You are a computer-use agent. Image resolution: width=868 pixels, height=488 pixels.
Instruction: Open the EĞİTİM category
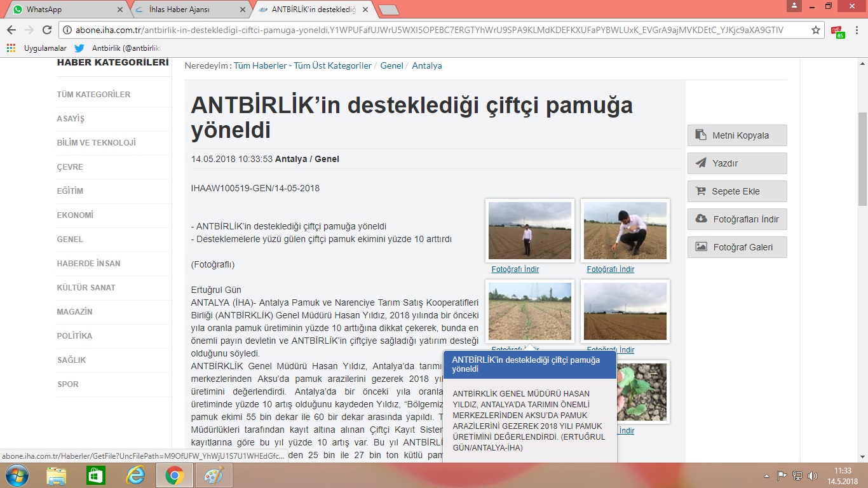[70, 191]
